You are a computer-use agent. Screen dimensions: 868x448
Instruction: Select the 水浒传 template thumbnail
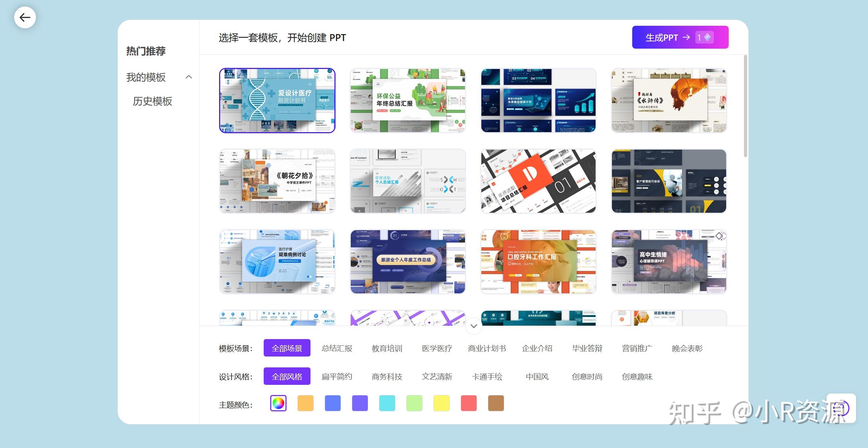[669, 100]
